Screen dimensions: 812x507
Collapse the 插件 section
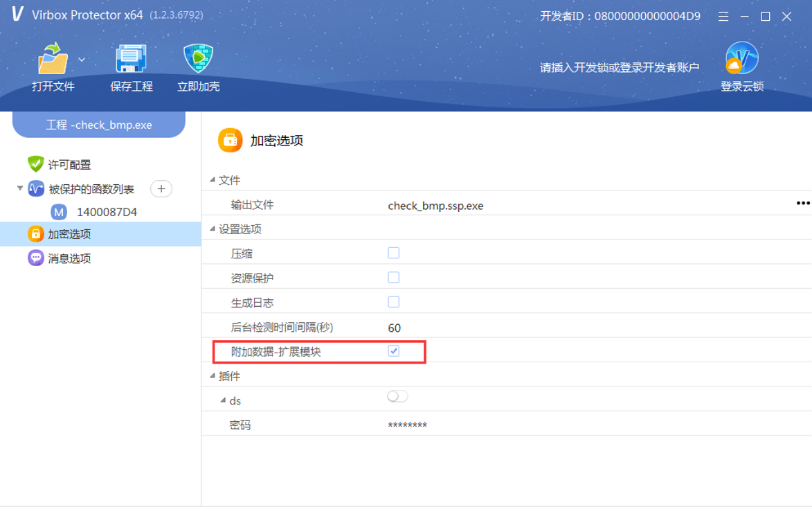pos(213,375)
